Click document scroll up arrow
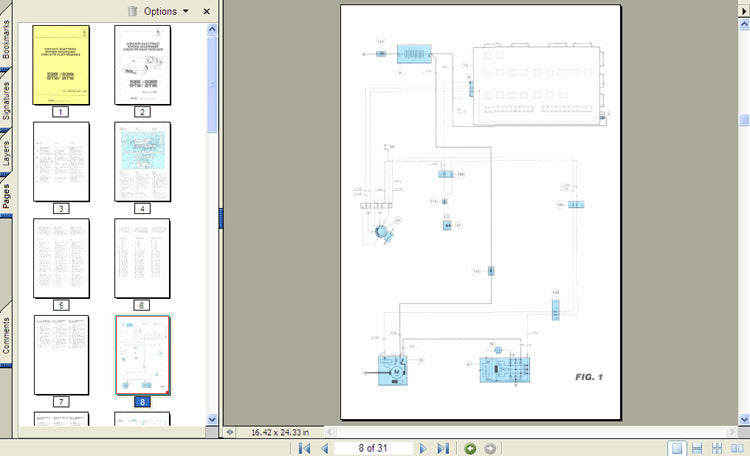750x456 pixels. coord(744,23)
